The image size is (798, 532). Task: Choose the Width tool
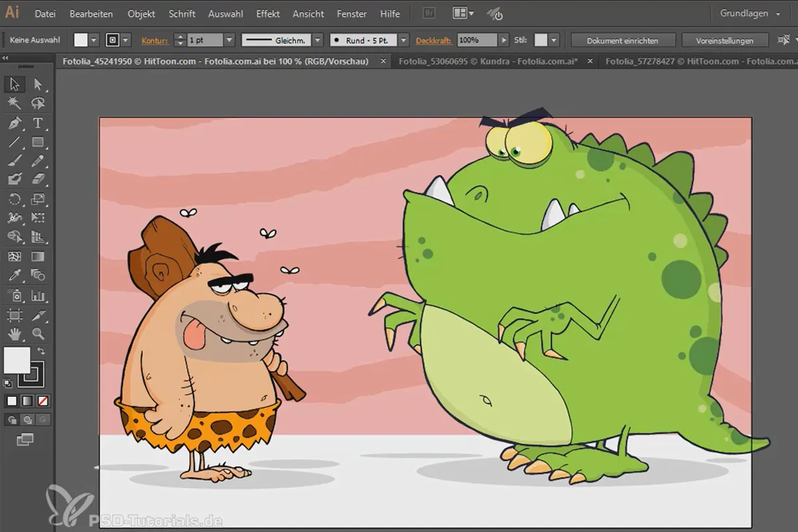[15, 217]
